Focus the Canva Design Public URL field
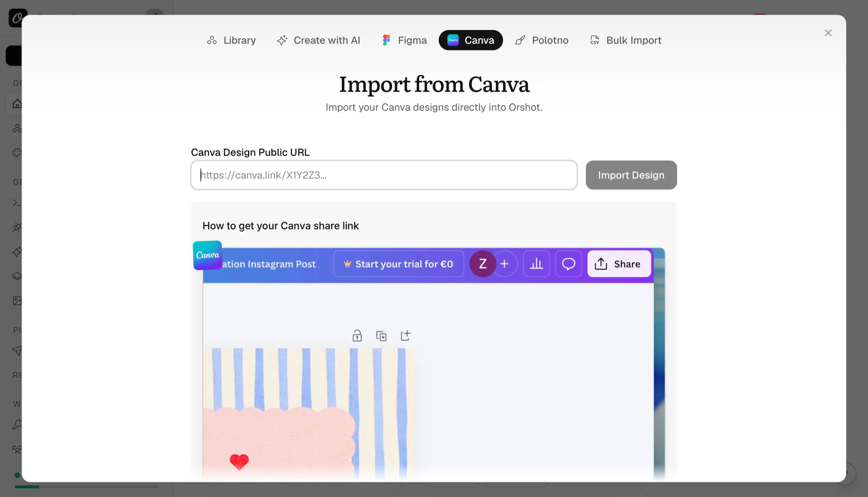Image resolution: width=868 pixels, height=497 pixels. [384, 175]
